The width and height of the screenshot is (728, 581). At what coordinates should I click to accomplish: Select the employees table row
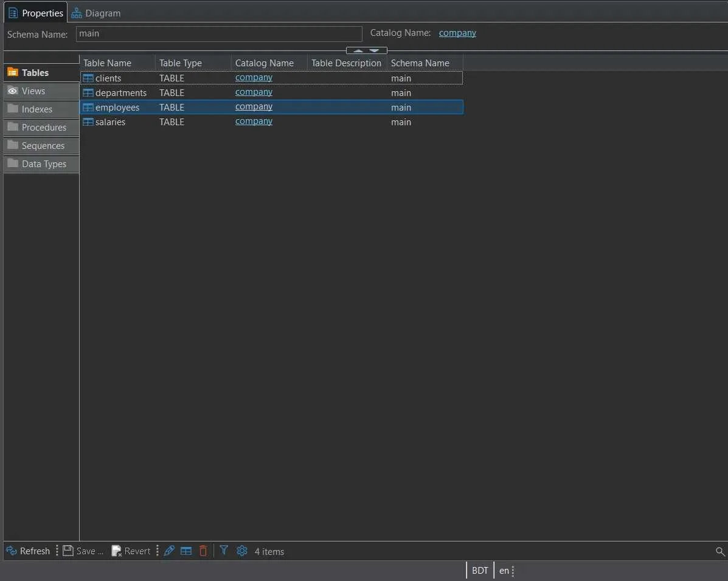272,107
